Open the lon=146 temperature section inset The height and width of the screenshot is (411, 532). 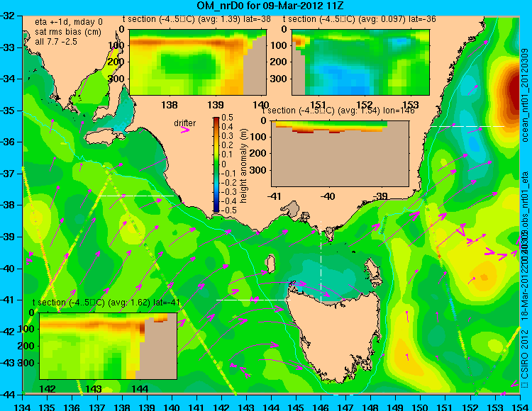tap(340, 154)
